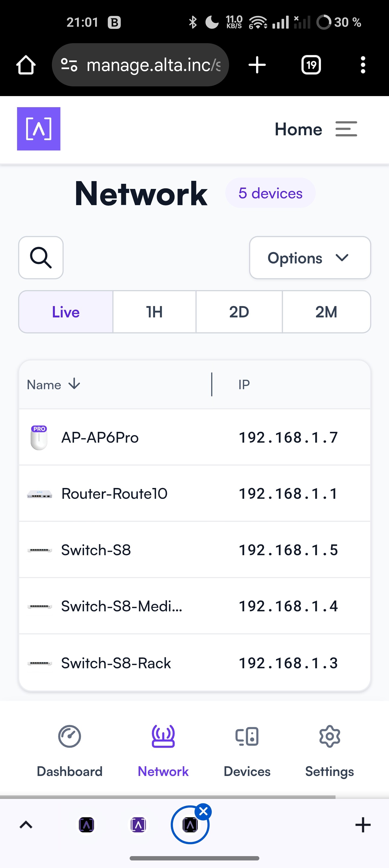Expand the Options dropdown
389x868 pixels.
(x=310, y=258)
